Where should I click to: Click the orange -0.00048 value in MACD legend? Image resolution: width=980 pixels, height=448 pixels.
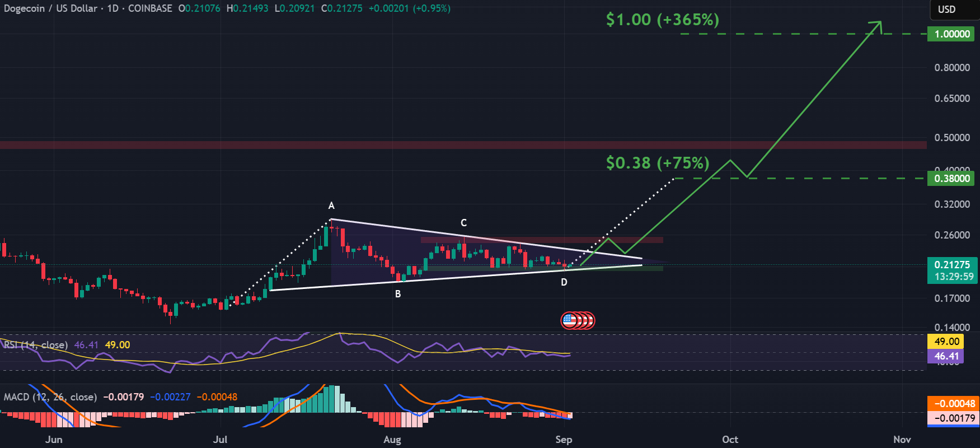pyautogui.click(x=217, y=397)
